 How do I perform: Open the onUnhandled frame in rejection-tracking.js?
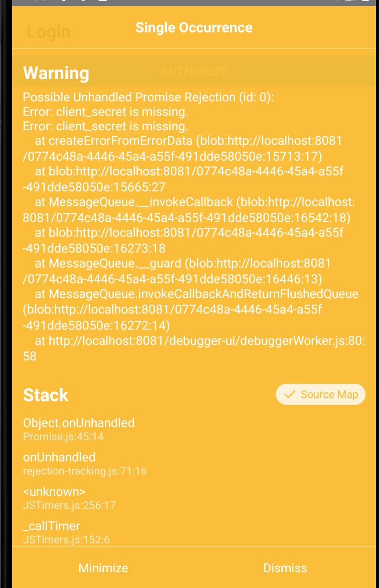[59, 457]
